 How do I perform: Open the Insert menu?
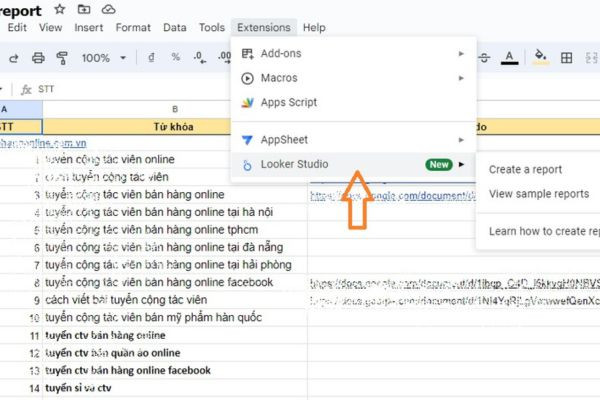(89, 28)
